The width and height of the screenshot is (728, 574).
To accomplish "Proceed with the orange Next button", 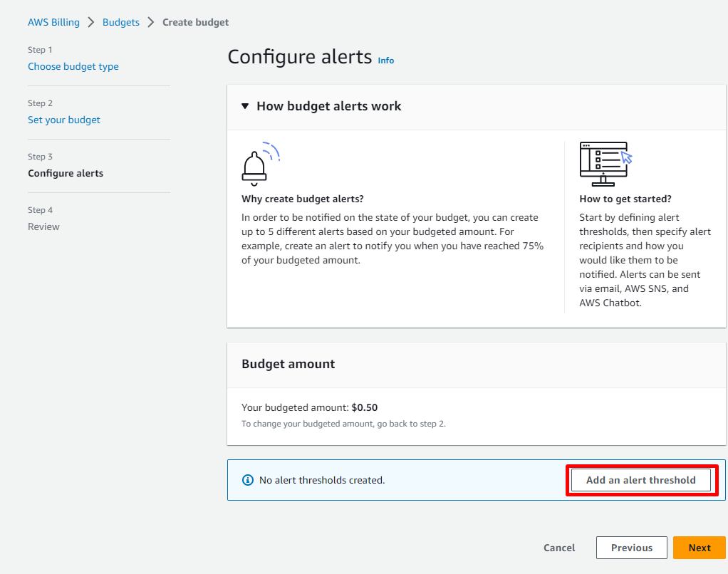I will [x=699, y=548].
